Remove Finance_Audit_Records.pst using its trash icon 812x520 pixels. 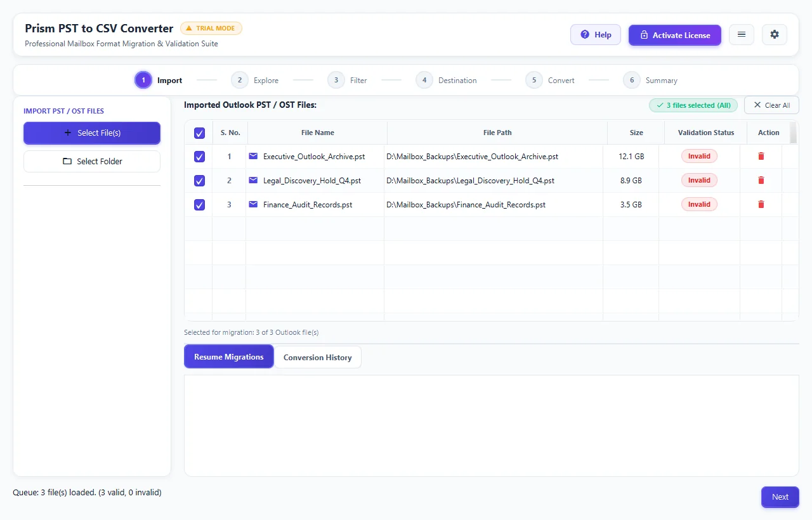(x=761, y=204)
